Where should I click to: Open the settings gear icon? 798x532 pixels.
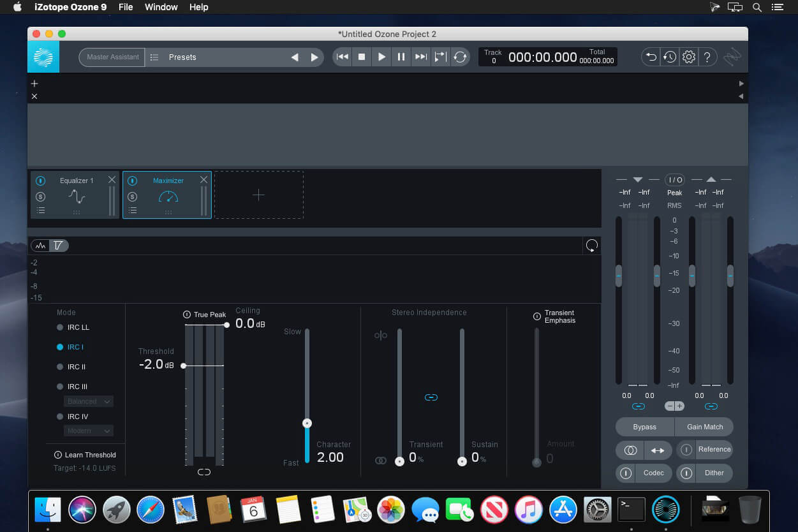coord(688,57)
